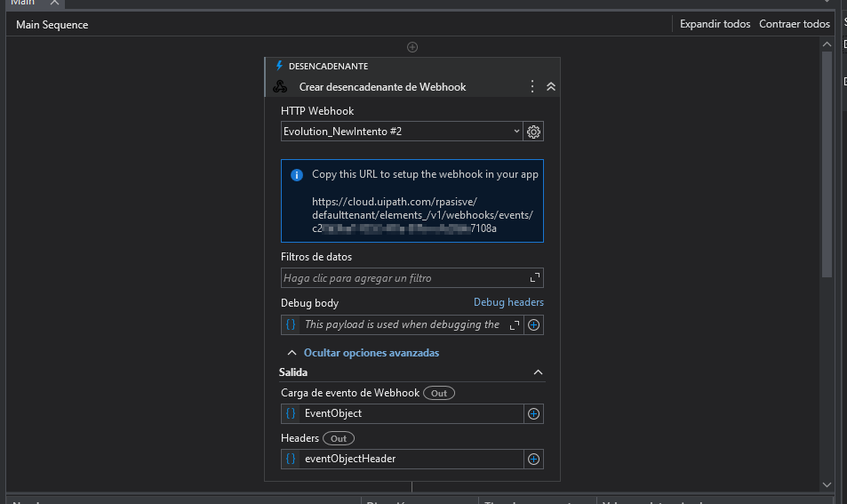Image resolution: width=847 pixels, height=504 pixels.
Task: Click the Webhook activity icon
Action: click(x=280, y=86)
